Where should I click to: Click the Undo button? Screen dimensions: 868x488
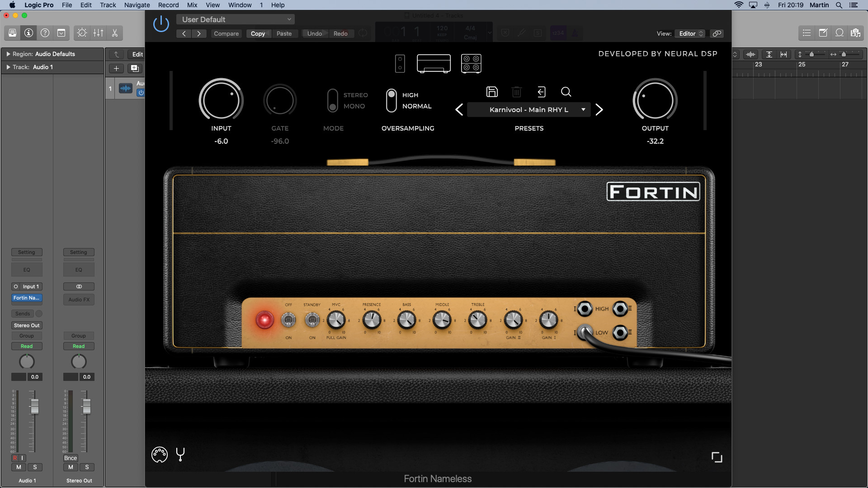click(x=315, y=33)
